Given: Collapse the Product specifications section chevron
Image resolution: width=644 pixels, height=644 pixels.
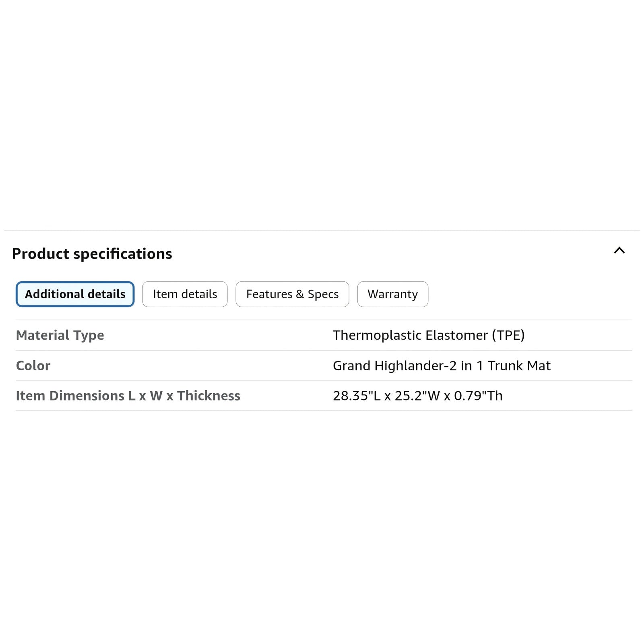Looking at the screenshot, I should 619,250.
